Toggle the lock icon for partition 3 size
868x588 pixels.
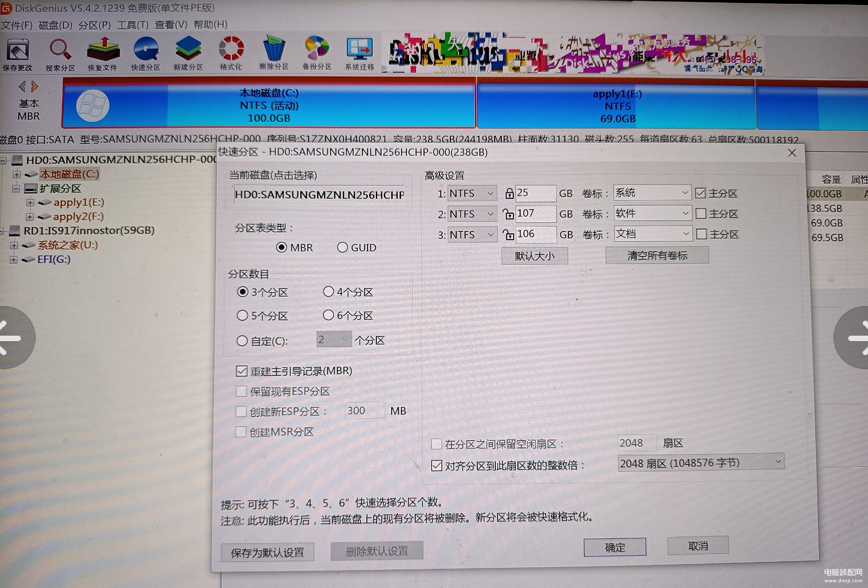pyautogui.click(x=509, y=235)
